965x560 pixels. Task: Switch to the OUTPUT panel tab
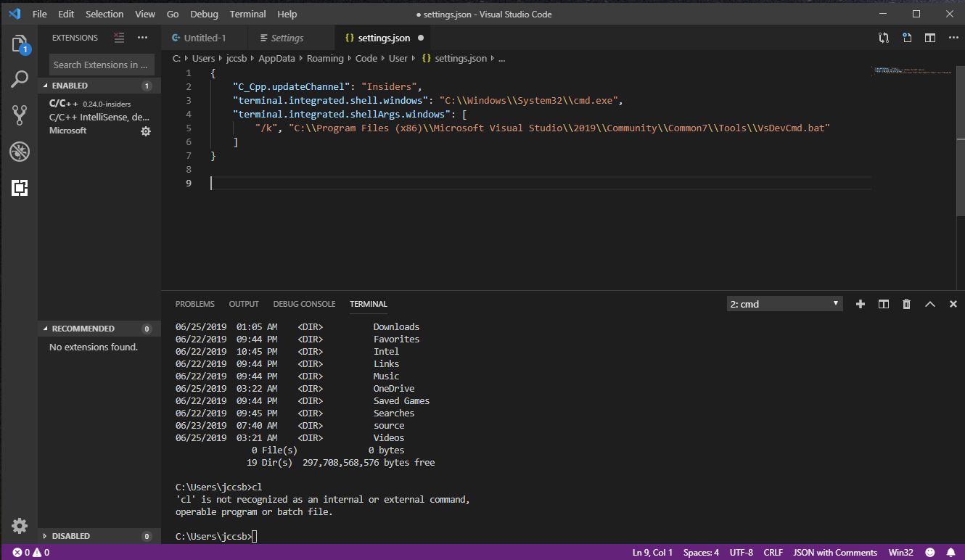244,304
